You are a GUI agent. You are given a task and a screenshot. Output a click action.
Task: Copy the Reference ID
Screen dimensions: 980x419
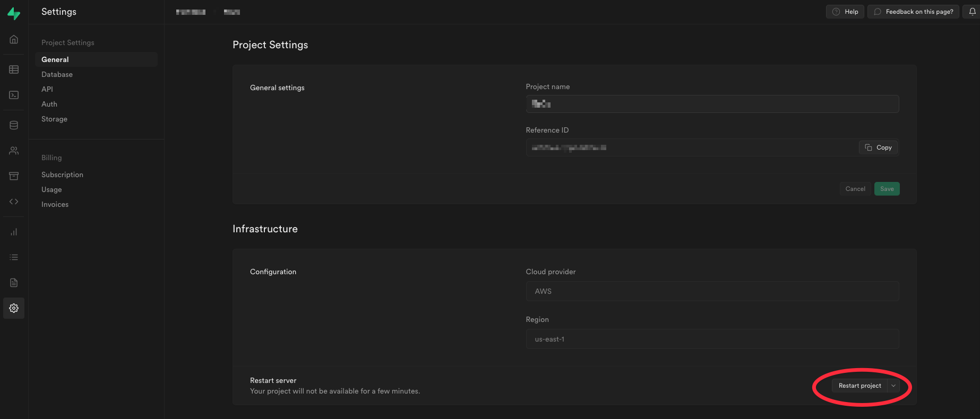coord(878,147)
